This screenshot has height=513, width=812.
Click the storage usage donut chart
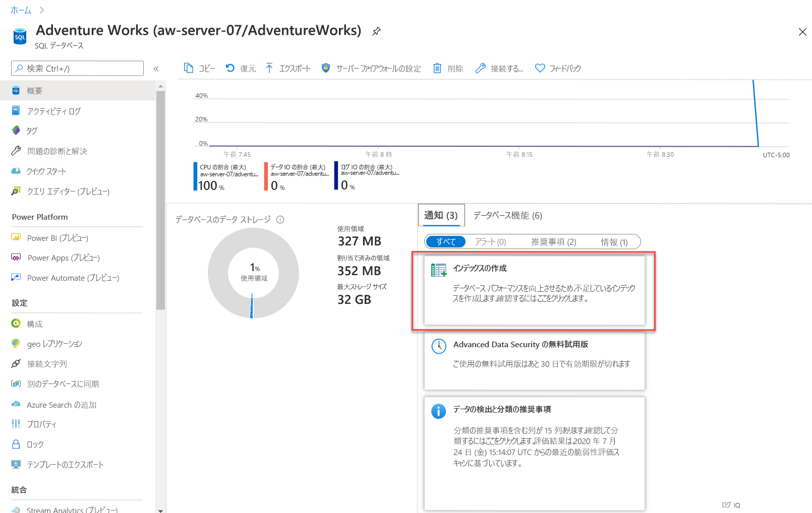[253, 273]
